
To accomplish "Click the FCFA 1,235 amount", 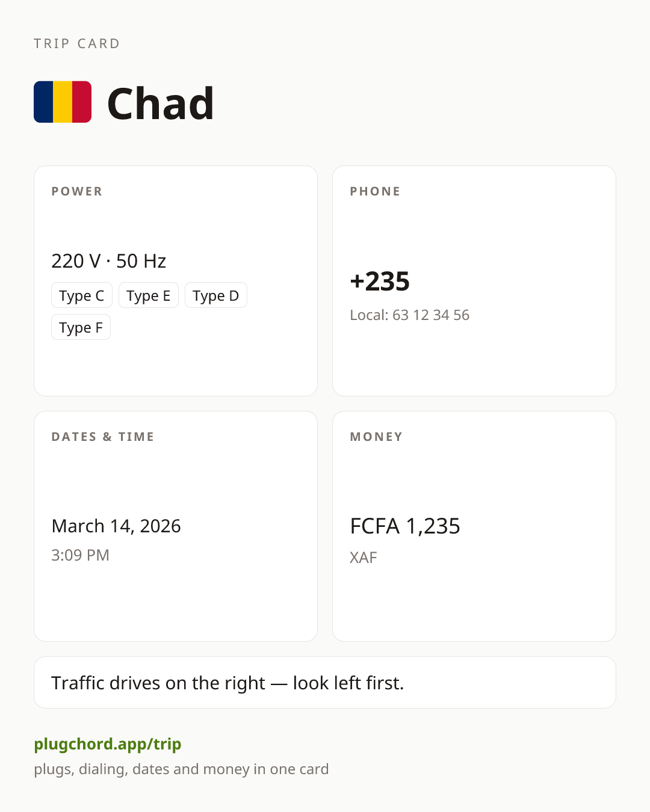I will point(405,526).
